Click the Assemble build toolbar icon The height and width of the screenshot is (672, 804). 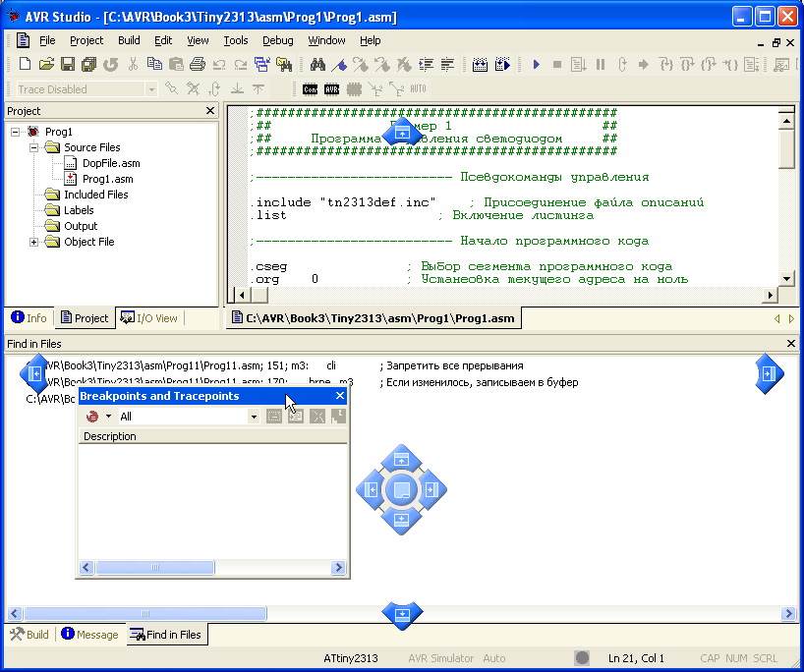point(480,64)
